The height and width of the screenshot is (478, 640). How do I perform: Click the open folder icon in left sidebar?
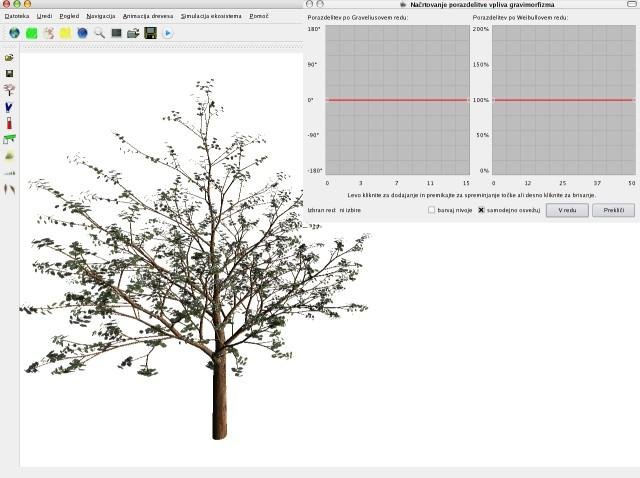pos(9,58)
